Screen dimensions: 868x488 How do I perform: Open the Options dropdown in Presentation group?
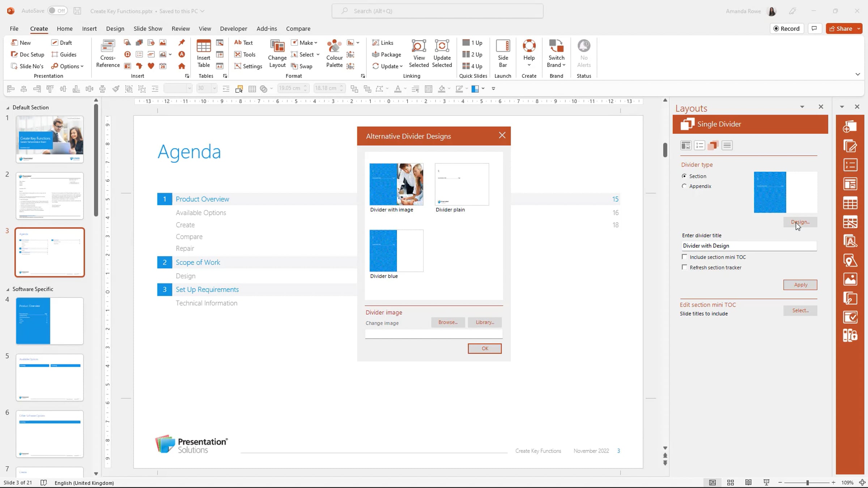tap(71, 66)
